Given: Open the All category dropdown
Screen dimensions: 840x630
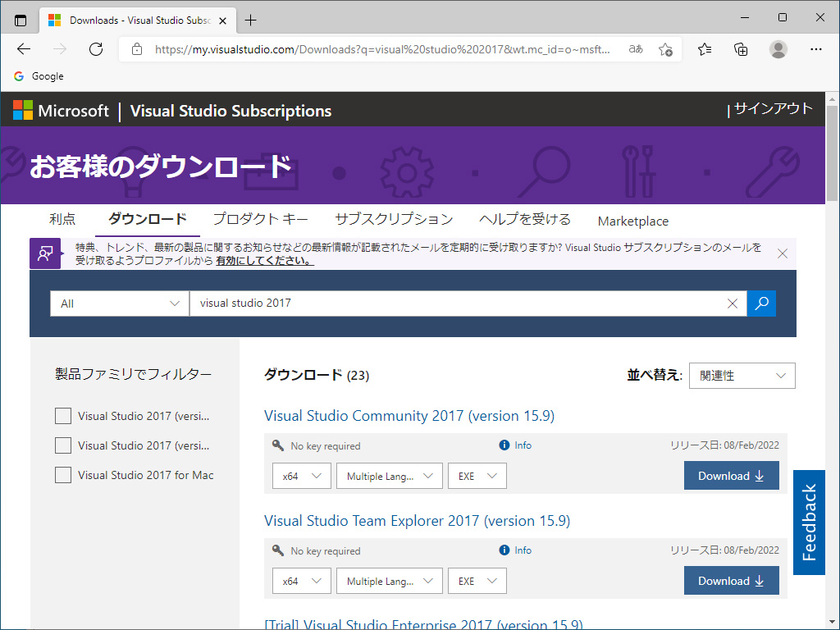Looking at the screenshot, I should click(x=120, y=304).
